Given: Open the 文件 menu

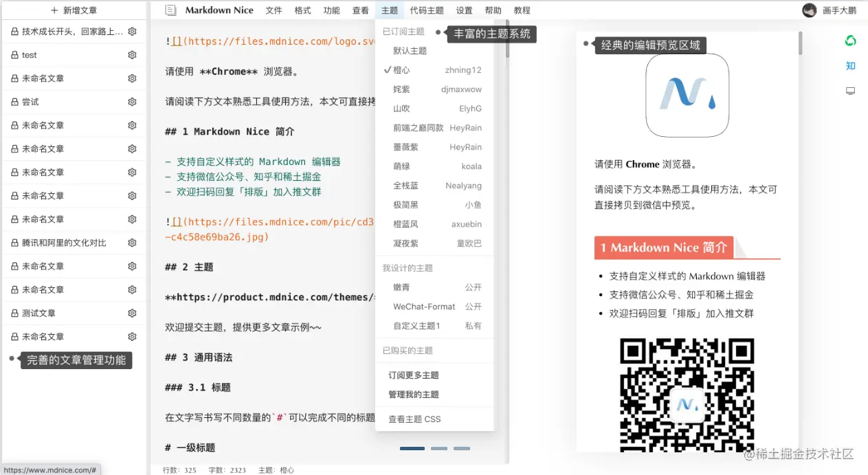Looking at the screenshot, I should 274,10.
